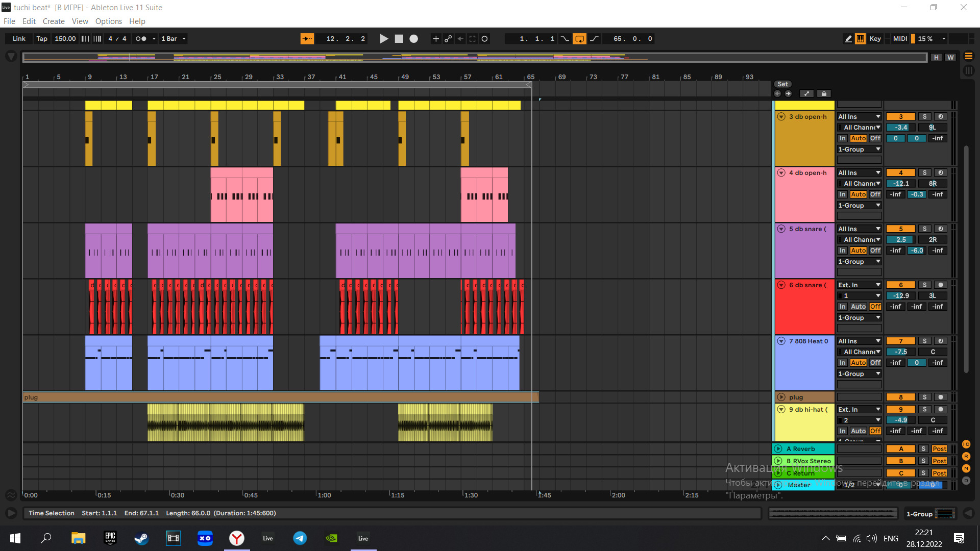980x551 pixels.
Task: Unfold the plug group track
Action: (x=781, y=397)
